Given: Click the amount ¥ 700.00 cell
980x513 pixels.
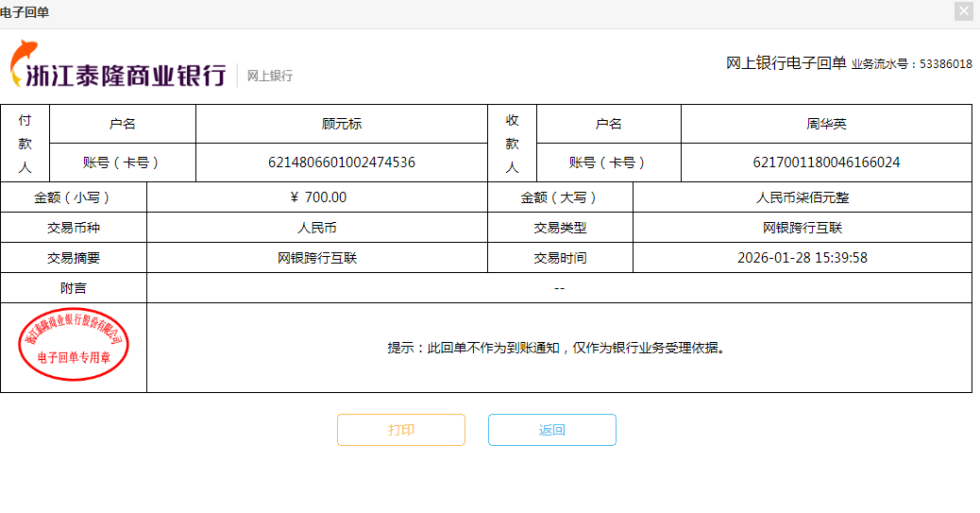Looking at the screenshot, I should pyautogui.click(x=318, y=197).
